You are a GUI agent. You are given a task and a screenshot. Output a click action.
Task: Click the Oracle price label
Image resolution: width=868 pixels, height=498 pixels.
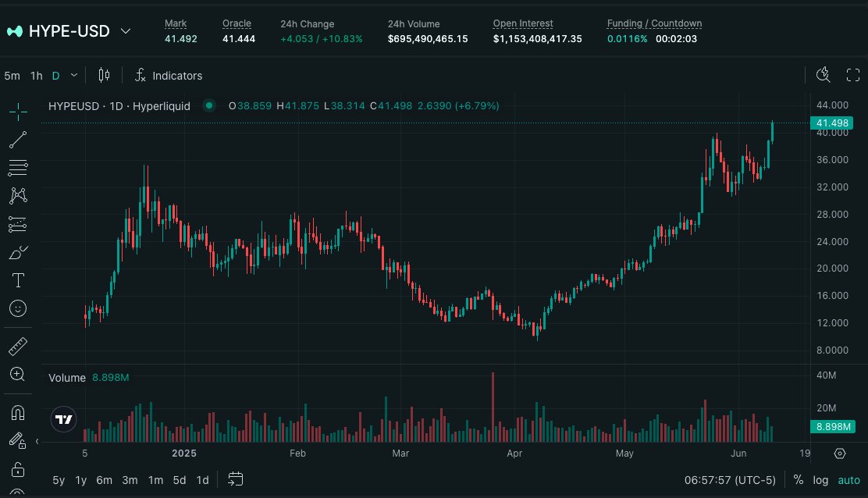(237, 23)
